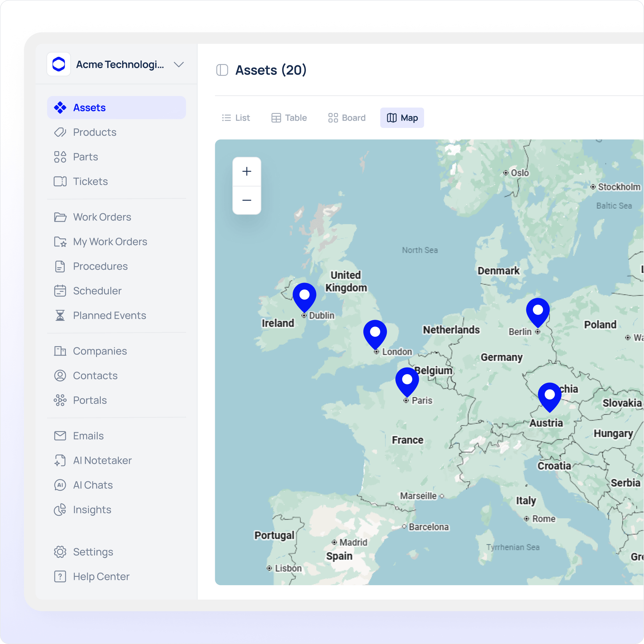644x644 pixels.
Task: Expand the Acme Technologies workspace dropdown
Action: tap(179, 64)
